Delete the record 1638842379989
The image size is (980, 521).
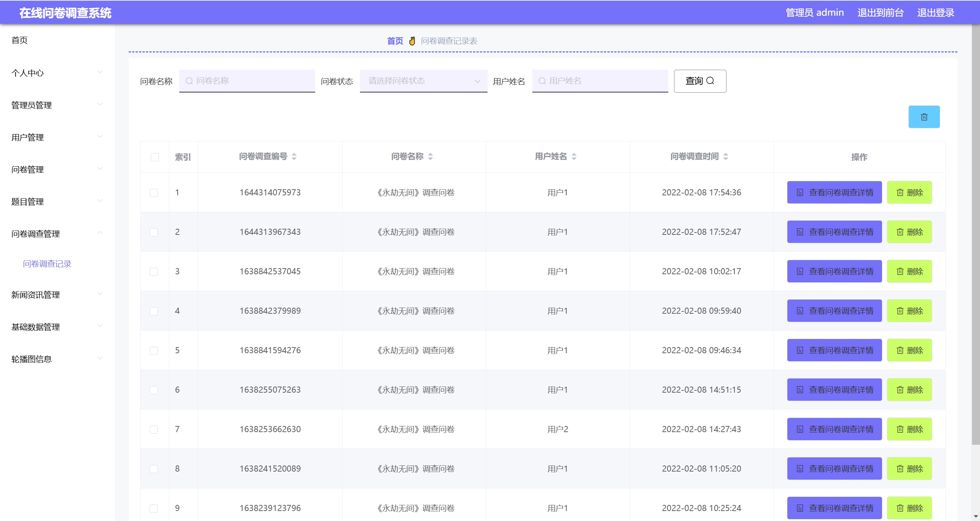[909, 311]
